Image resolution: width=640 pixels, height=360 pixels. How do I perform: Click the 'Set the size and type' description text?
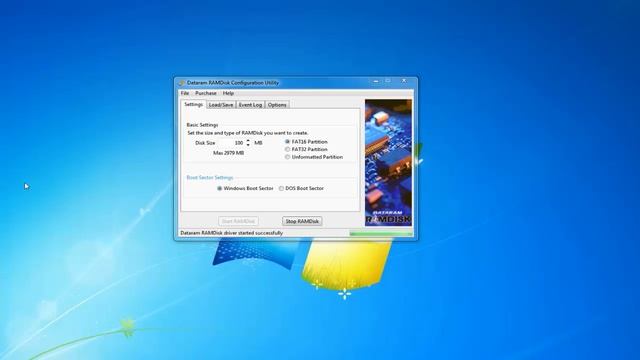tap(248, 133)
